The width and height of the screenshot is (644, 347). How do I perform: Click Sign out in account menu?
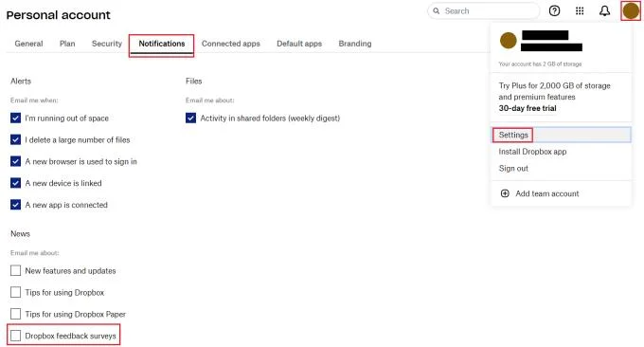(513, 169)
